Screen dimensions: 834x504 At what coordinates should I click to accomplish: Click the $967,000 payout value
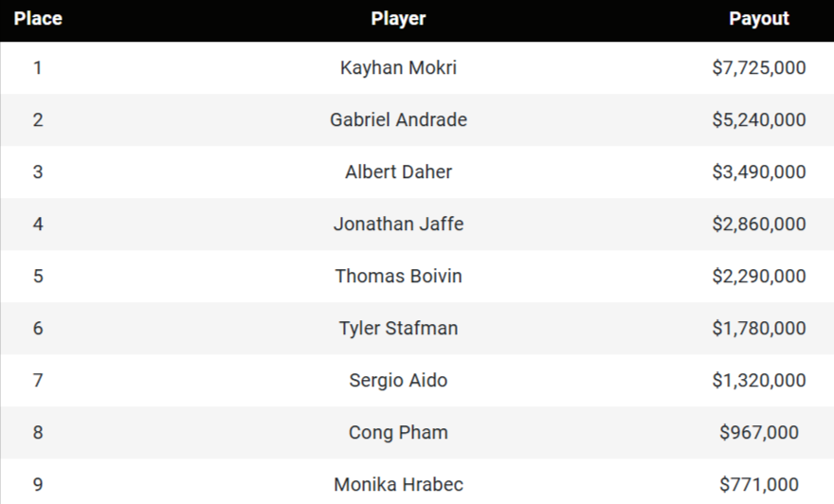759,433
